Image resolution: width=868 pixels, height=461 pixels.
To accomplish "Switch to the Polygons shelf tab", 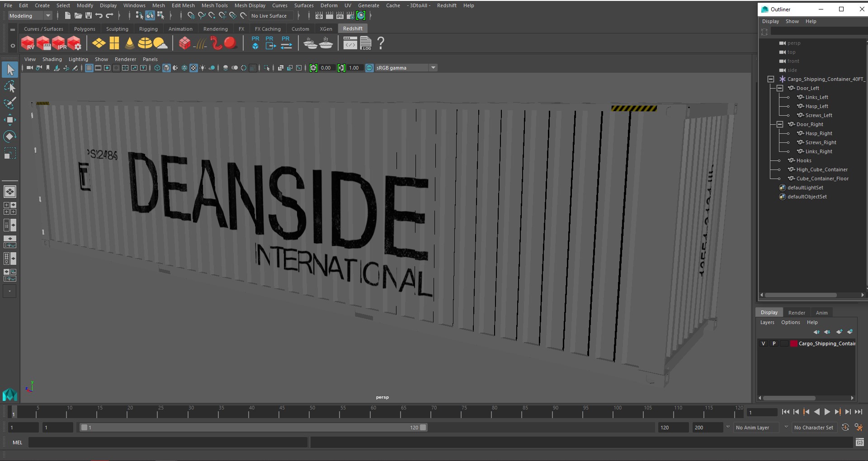I will 85,29.
